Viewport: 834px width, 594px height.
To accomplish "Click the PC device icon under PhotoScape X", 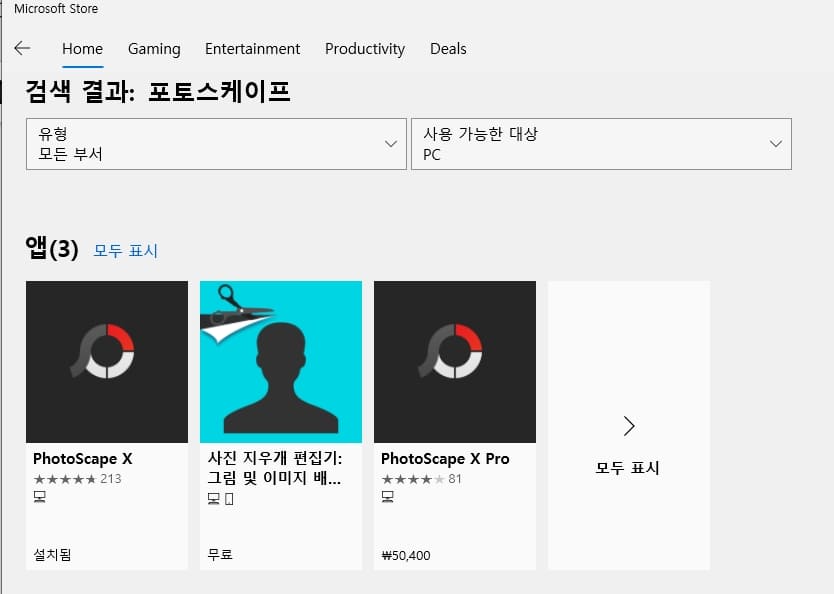I will pos(40,497).
